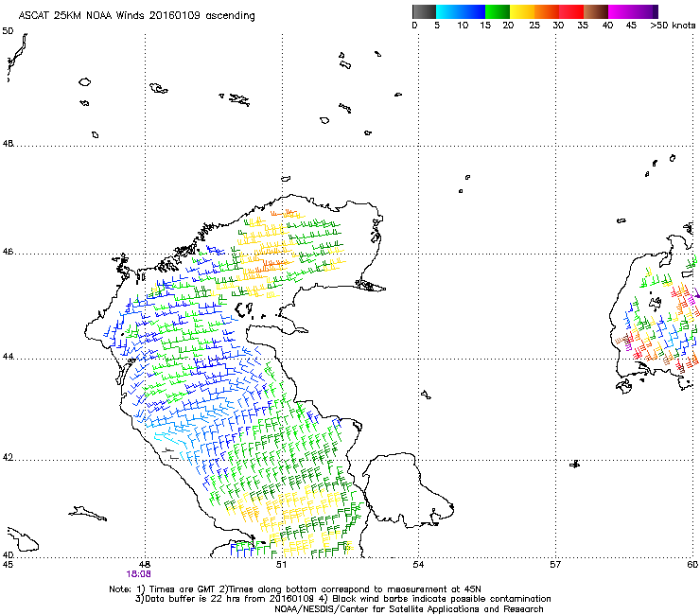Click the brown 35-40 knots legend swatch
The image size is (700, 615).
point(596,11)
